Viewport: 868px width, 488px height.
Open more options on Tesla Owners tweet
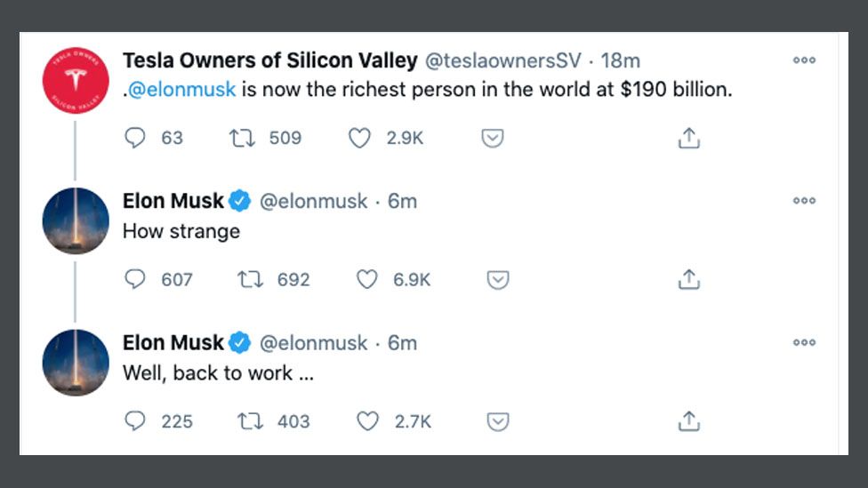[804, 60]
